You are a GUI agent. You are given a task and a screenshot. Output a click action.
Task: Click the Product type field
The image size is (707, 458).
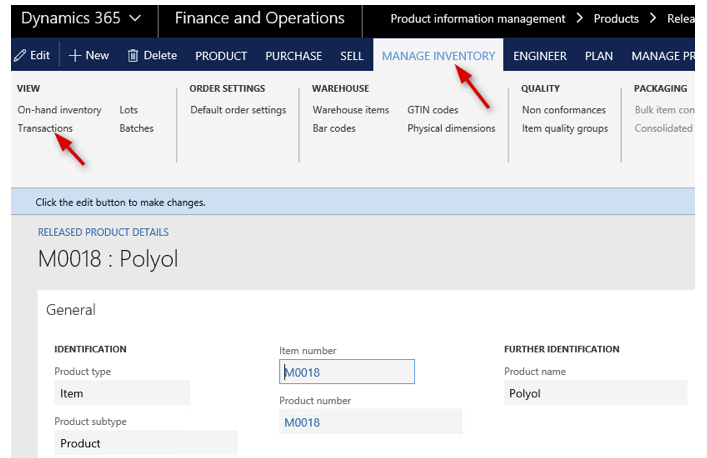[122, 393]
